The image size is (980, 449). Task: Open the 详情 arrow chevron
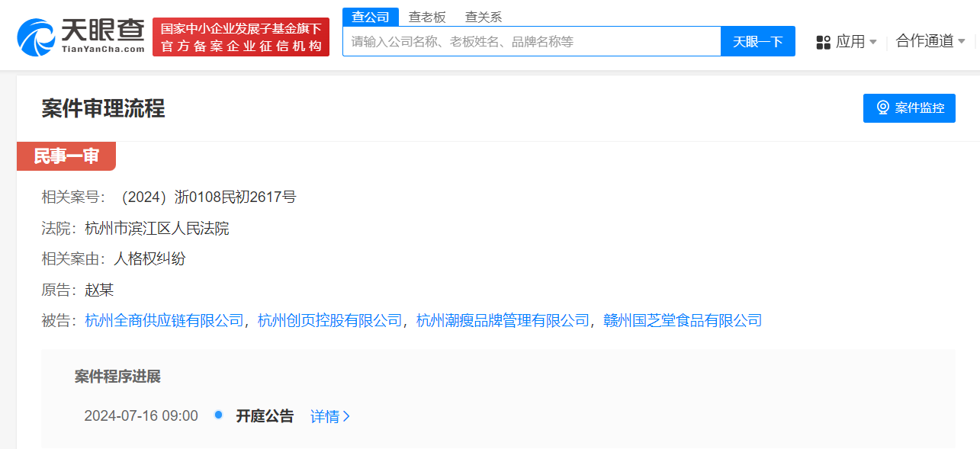(345, 416)
